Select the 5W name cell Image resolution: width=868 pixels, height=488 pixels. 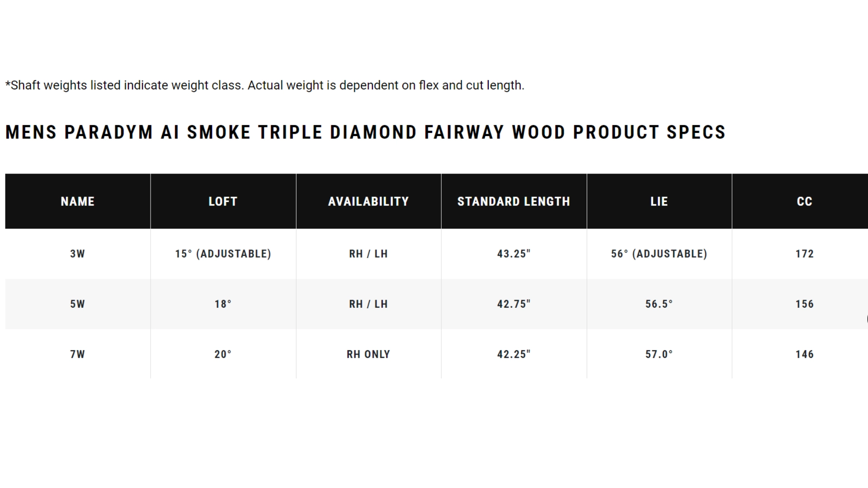coord(77,304)
